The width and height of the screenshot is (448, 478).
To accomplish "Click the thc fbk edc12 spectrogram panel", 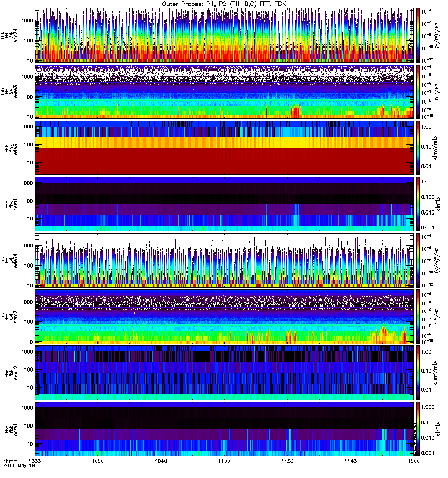I will tap(224, 373).
